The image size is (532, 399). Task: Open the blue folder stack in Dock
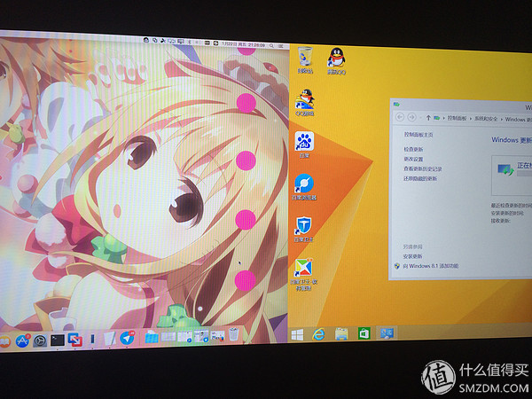(152, 337)
